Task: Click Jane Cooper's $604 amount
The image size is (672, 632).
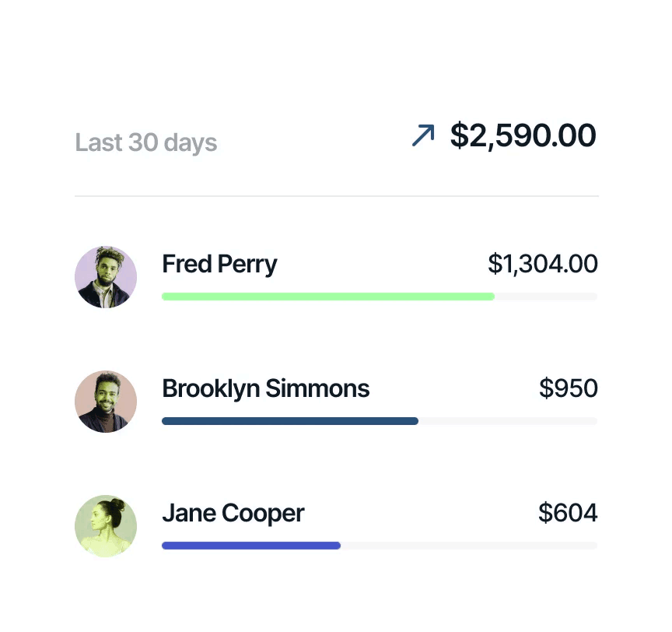Action: point(569,513)
